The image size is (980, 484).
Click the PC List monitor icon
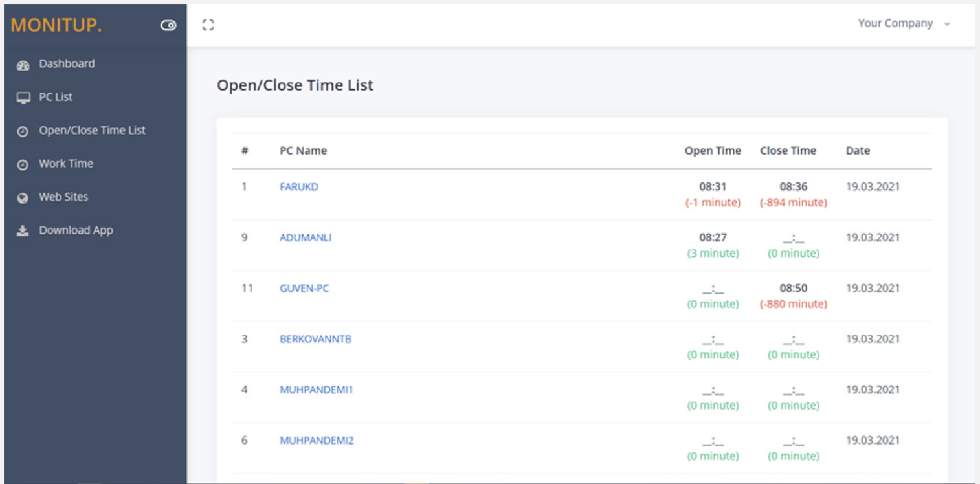[x=23, y=97]
